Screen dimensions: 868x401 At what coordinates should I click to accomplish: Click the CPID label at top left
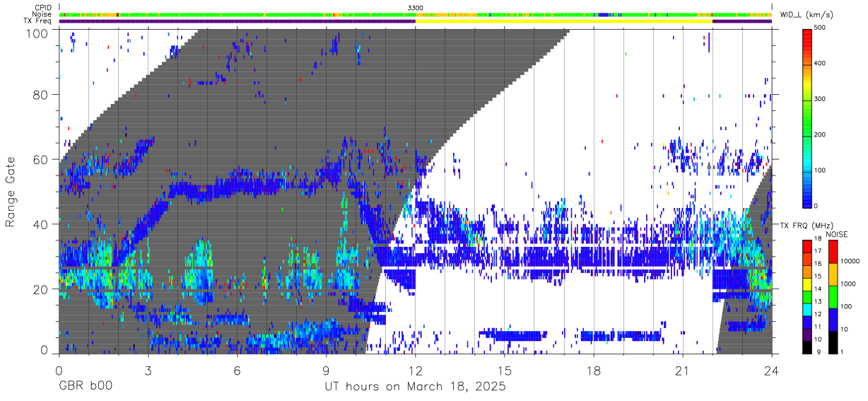(x=42, y=8)
